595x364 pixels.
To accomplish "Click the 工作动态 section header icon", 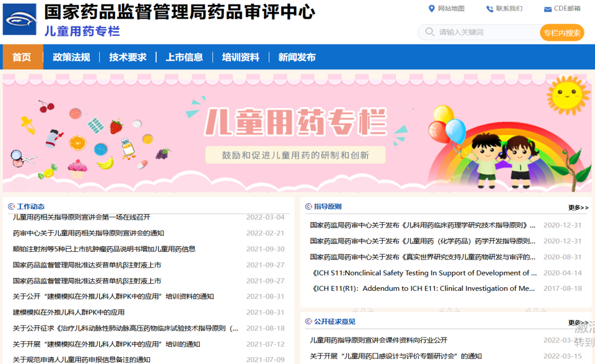I will click(11, 207).
